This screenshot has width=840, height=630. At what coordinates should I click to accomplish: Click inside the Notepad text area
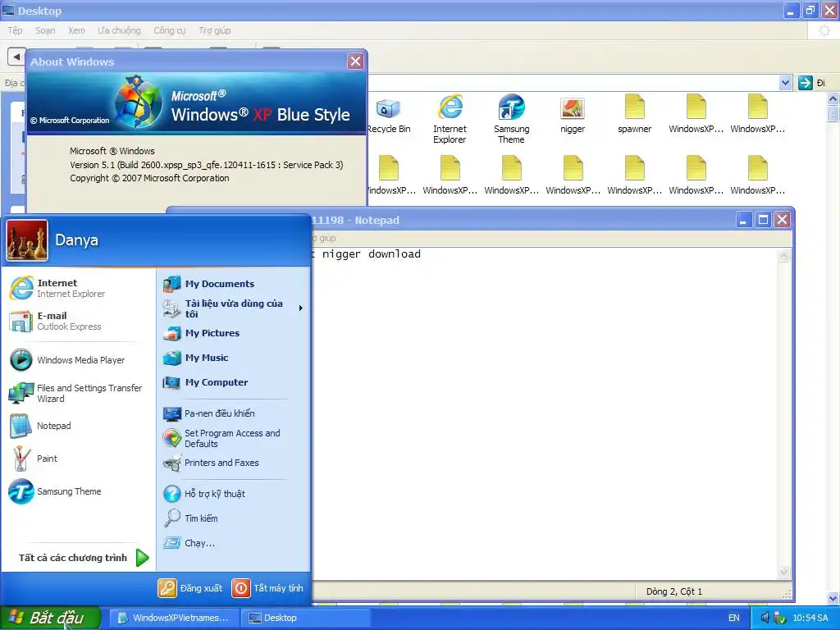pos(544,413)
